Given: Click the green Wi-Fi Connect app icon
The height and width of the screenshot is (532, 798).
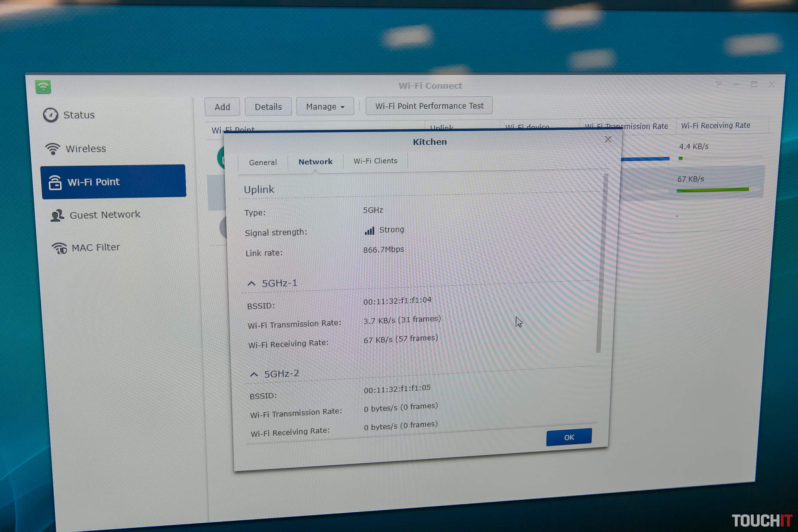Looking at the screenshot, I should point(43,87).
